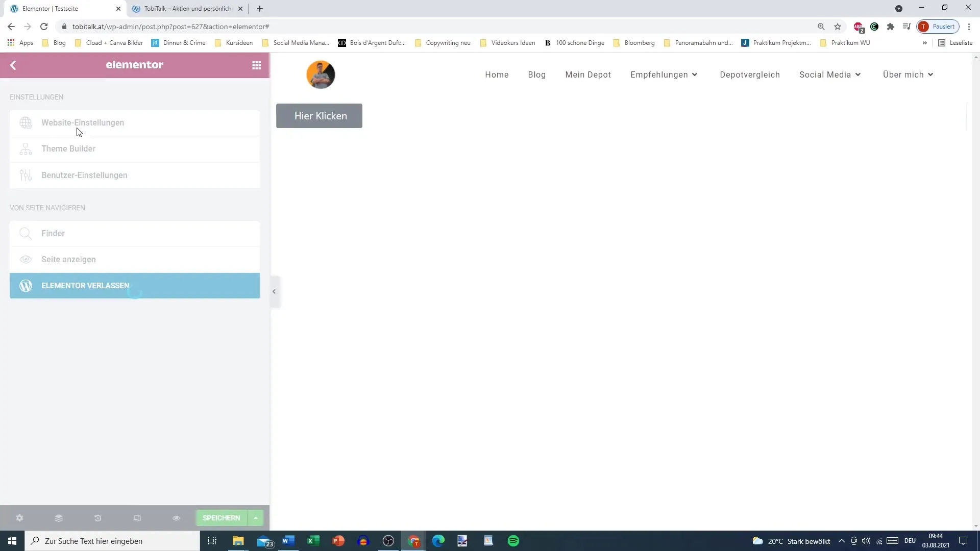Go back with Elementor panel back arrow
This screenshot has height=551, width=980.
tap(13, 65)
